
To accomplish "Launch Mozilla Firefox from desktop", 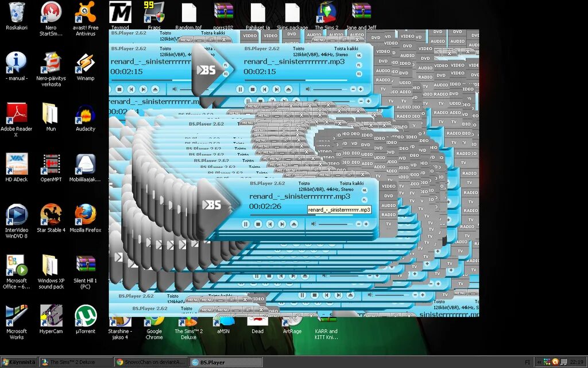I will click(x=86, y=218).
